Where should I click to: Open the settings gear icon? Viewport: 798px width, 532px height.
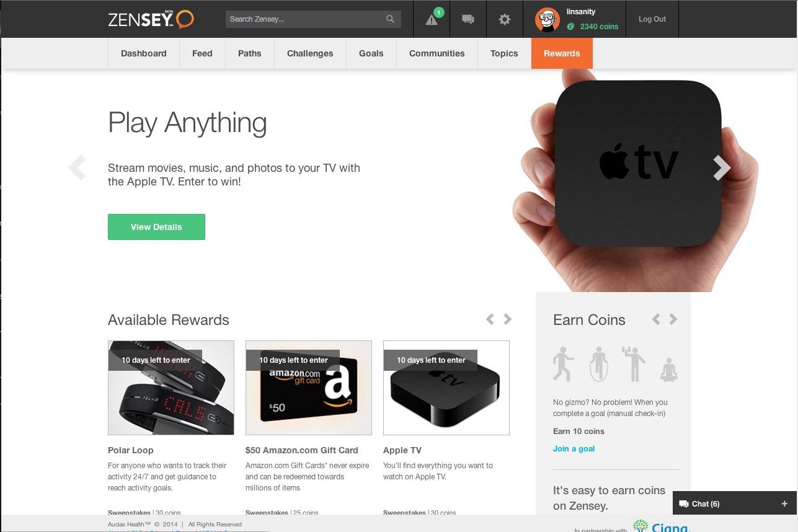(x=505, y=19)
